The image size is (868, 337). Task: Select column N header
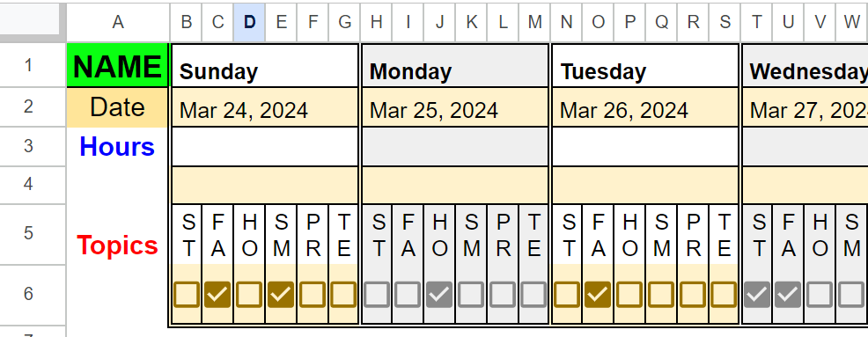click(x=566, y=22)
